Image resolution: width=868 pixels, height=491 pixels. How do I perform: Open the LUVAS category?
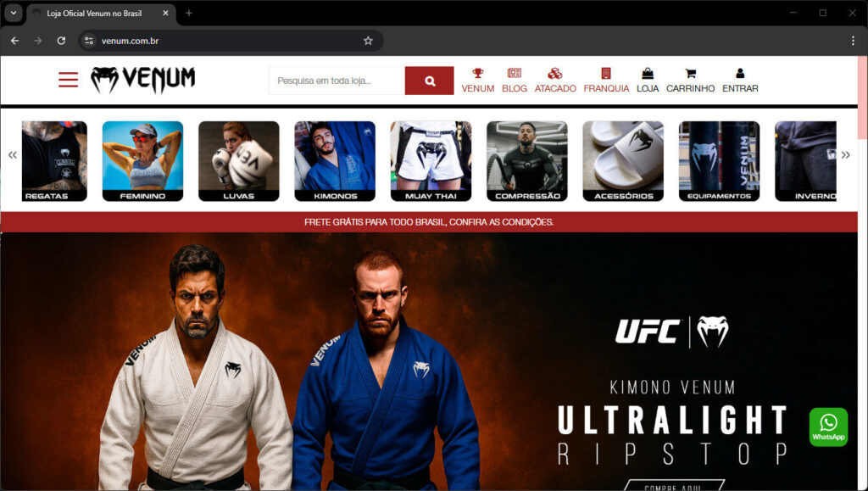click(x=238, y=161)
